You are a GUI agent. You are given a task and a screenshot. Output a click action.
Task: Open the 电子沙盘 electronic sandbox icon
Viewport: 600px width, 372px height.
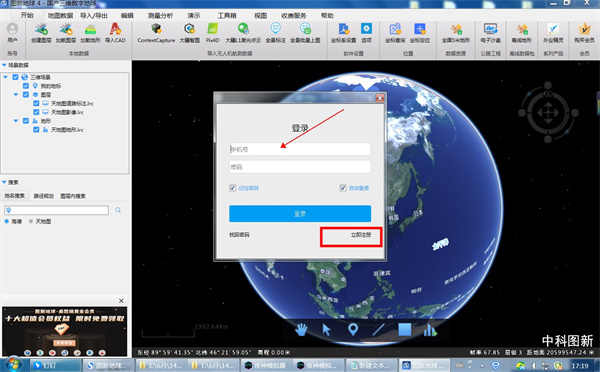point(491,29)
